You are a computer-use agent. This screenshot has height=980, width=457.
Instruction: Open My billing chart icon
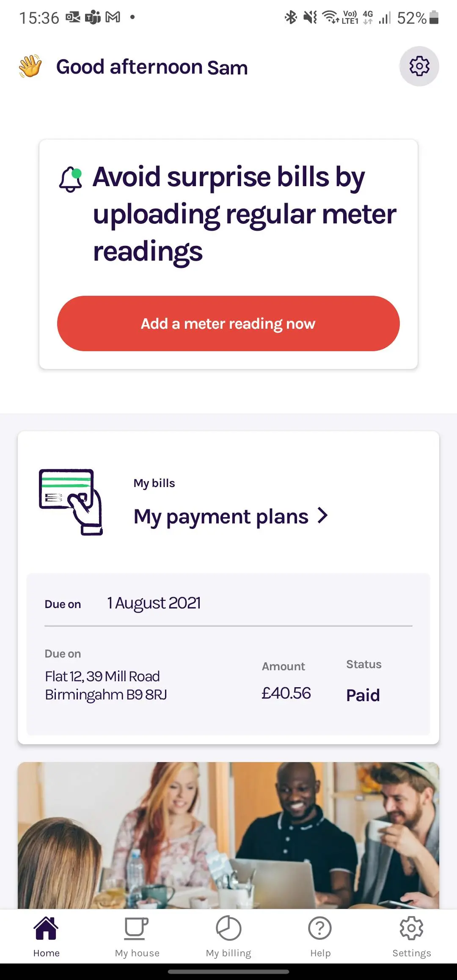coord(228,928)
